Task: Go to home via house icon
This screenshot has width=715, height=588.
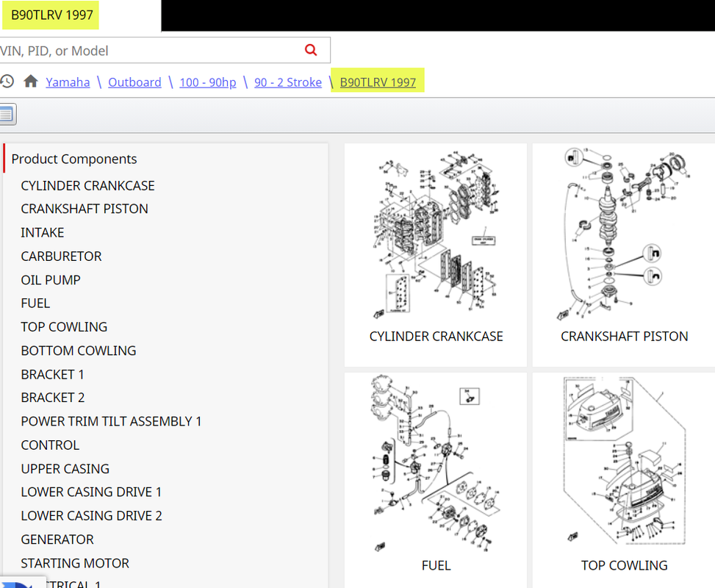Action: 31,81
